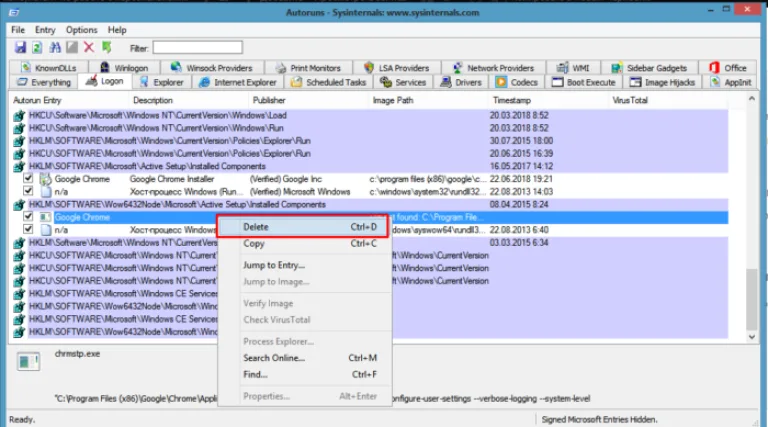Click the list scrollbar up arrow
Image resolution: width=768 pixels, height=427 pixels.
tap(752, 99)
